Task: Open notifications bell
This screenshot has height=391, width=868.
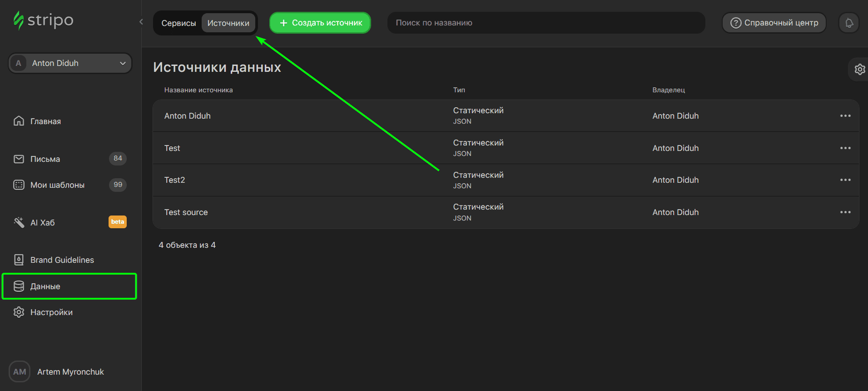Action: point(848,23)
